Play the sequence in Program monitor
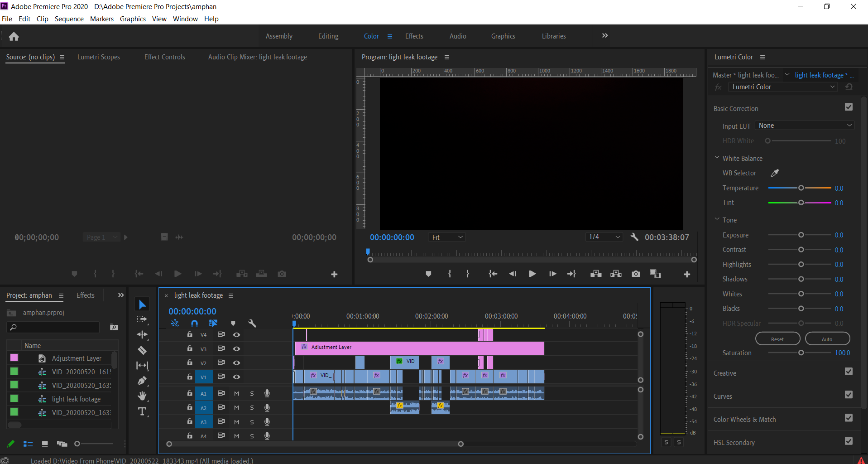Screen dimensions: 868x464 532,274
